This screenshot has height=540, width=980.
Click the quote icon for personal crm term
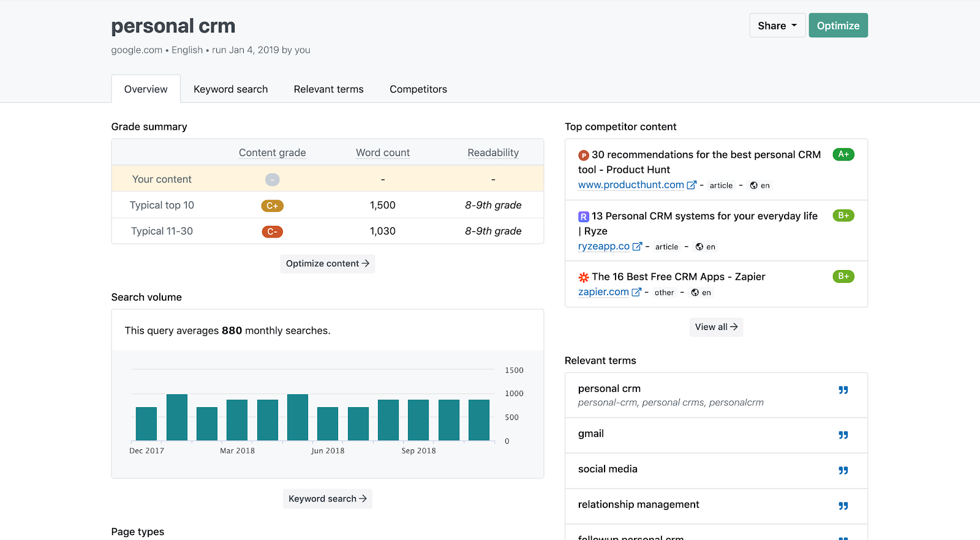pos(843,390)
